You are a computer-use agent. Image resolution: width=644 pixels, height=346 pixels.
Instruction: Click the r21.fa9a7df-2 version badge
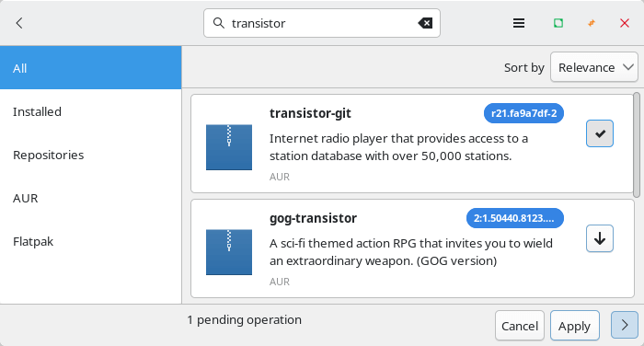(523, 113)
